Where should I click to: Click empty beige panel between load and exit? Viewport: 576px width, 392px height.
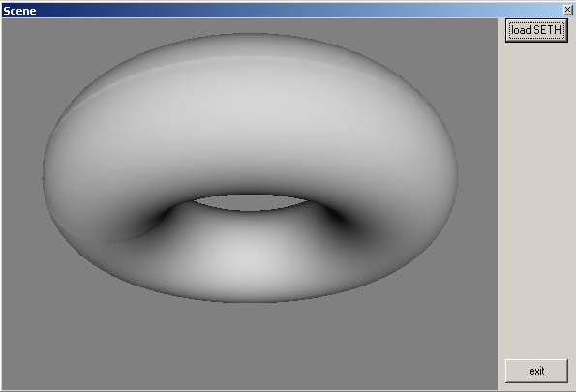536,200
